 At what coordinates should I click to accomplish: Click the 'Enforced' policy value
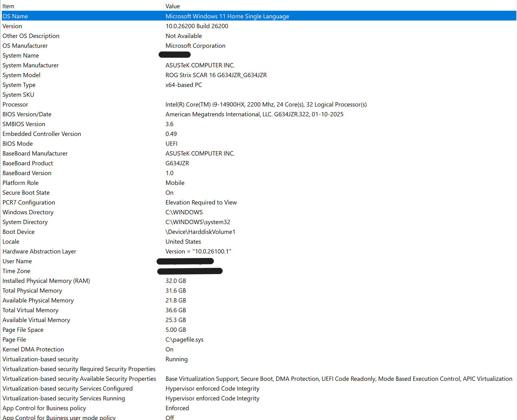coord(177,408)
